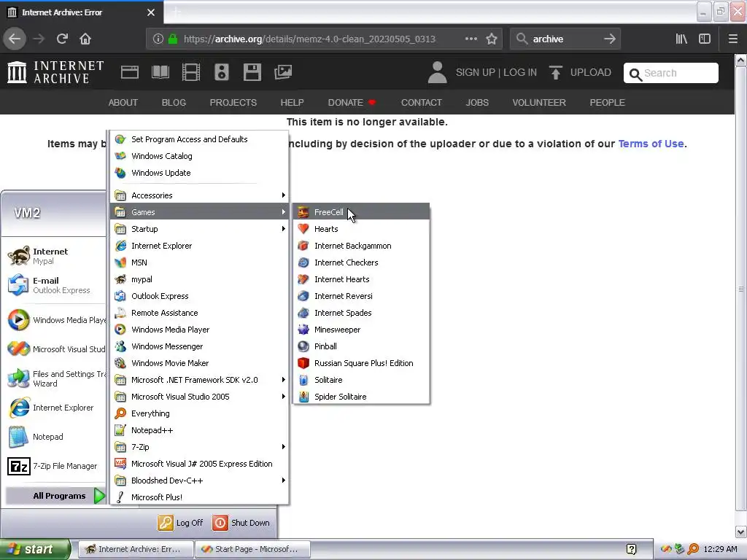
Task: Launch Notepad++ from programs list
Action: [200, 430]
